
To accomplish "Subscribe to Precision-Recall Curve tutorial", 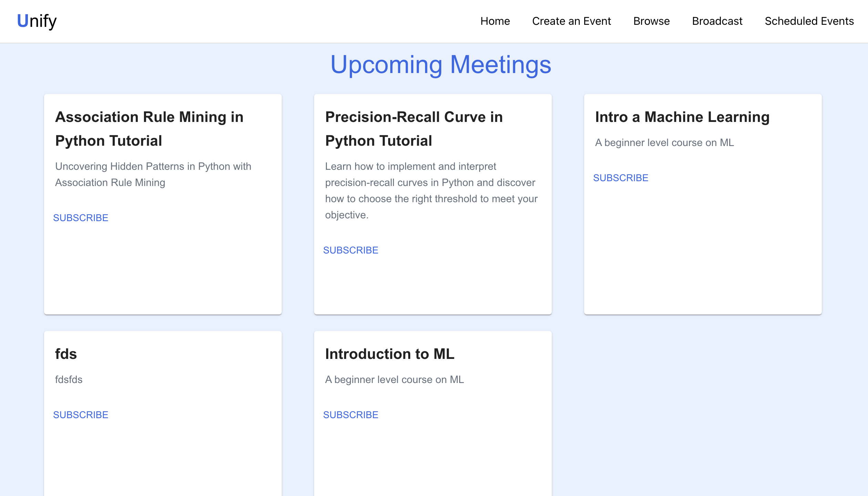I will click(351, 250).
